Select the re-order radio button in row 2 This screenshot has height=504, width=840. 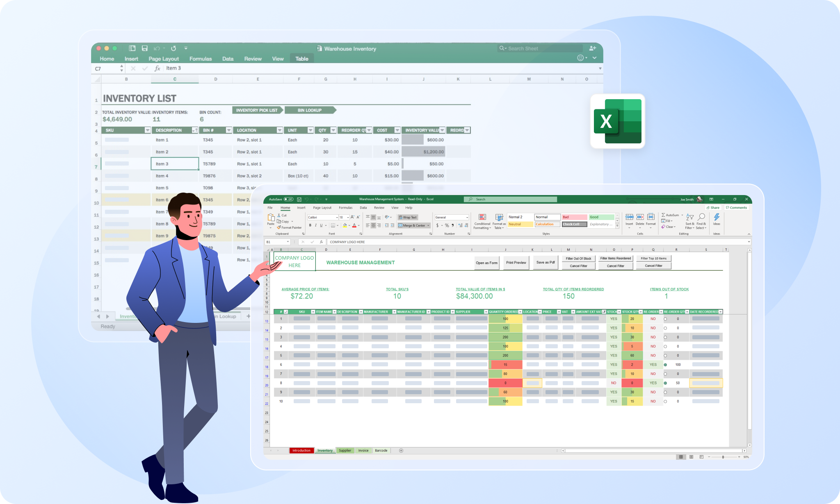pyautogui.click(x=665, y=328)
